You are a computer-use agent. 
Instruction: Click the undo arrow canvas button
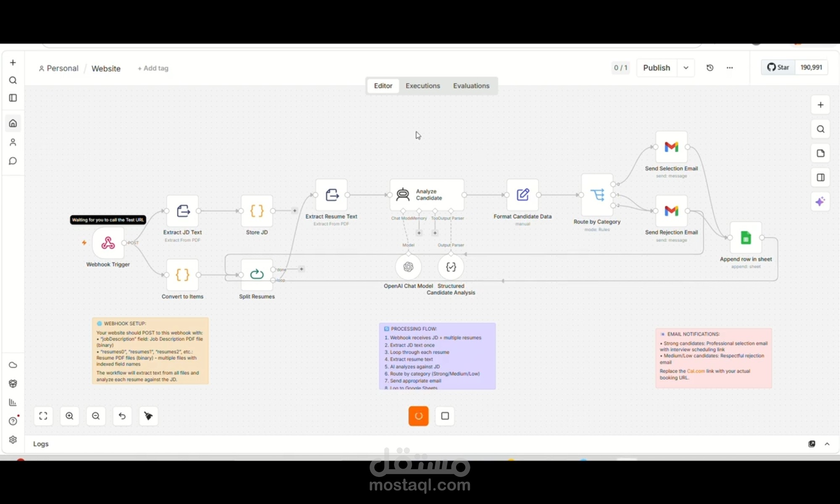tap(122, 416)
